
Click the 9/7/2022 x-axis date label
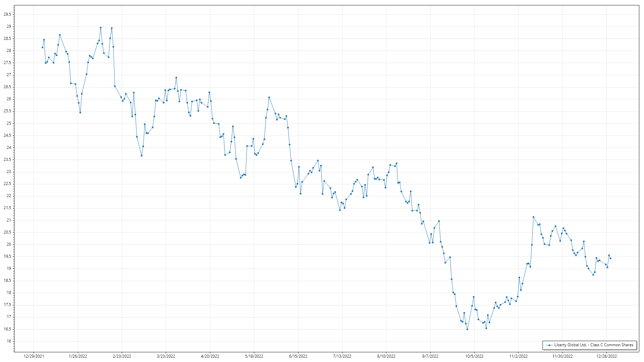point(430,356)
